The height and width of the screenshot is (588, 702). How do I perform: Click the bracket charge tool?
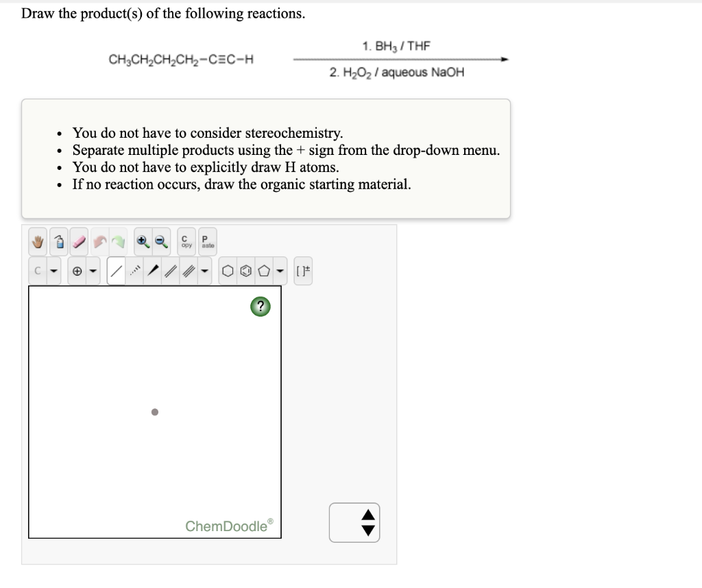[x=302, y=270]
